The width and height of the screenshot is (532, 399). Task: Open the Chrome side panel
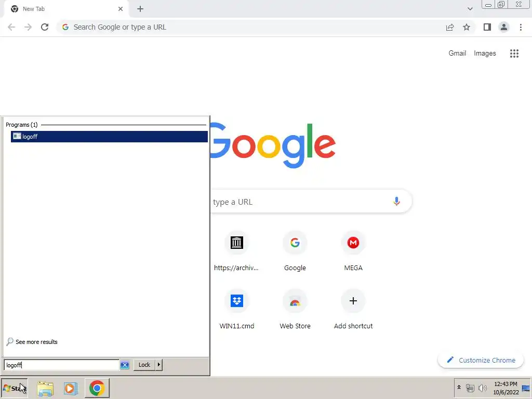point(487,27)
